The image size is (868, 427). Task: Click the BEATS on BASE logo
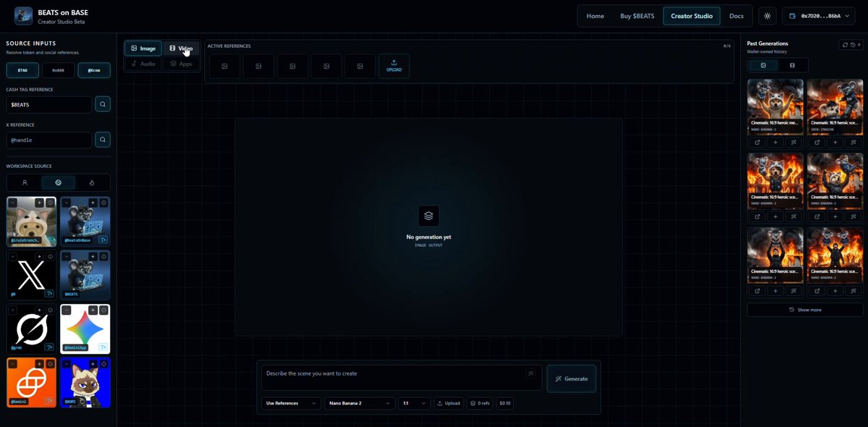23,16
